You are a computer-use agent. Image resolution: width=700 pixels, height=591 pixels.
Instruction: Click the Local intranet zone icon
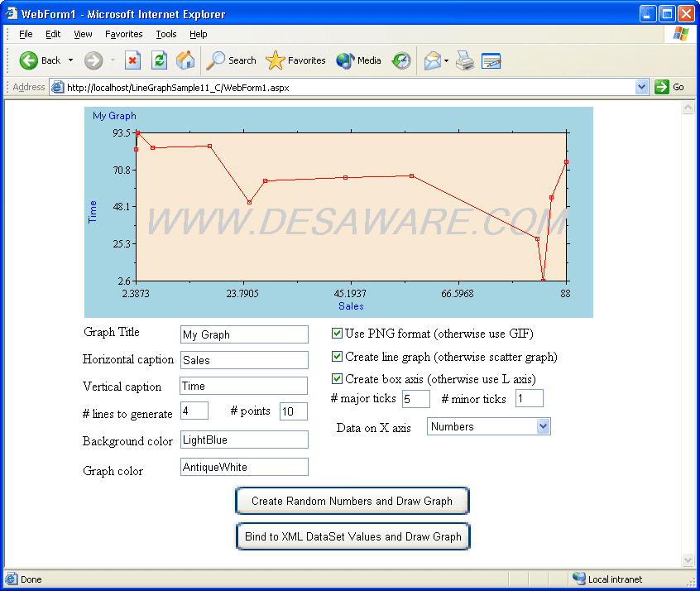pyautogui.click(x=578, y=579)
